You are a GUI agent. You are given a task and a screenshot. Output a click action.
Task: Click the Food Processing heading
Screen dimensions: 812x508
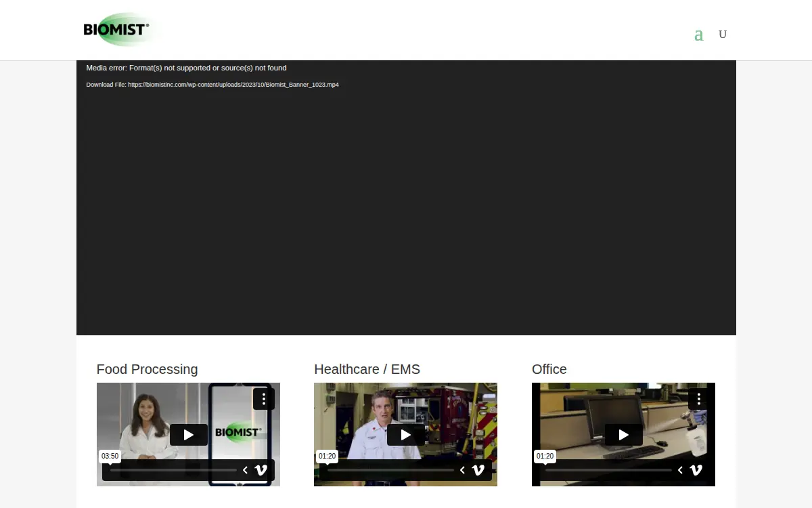147,369
